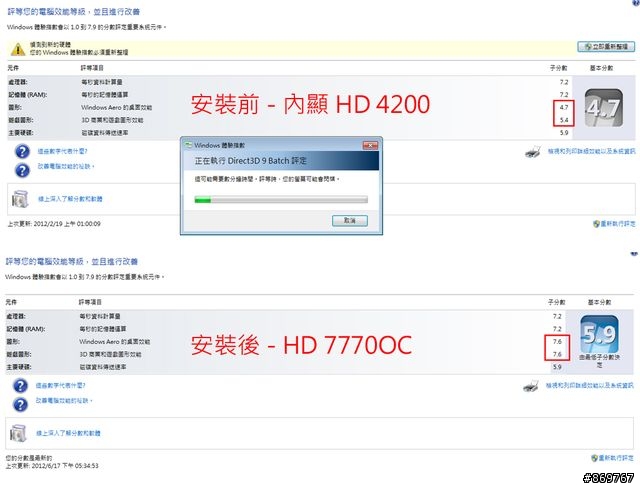Viewport: 640px width, 486px height.
Task: Click the primary hard disk subscore 5.9, 4.7-score window
Action: (564, 133)
